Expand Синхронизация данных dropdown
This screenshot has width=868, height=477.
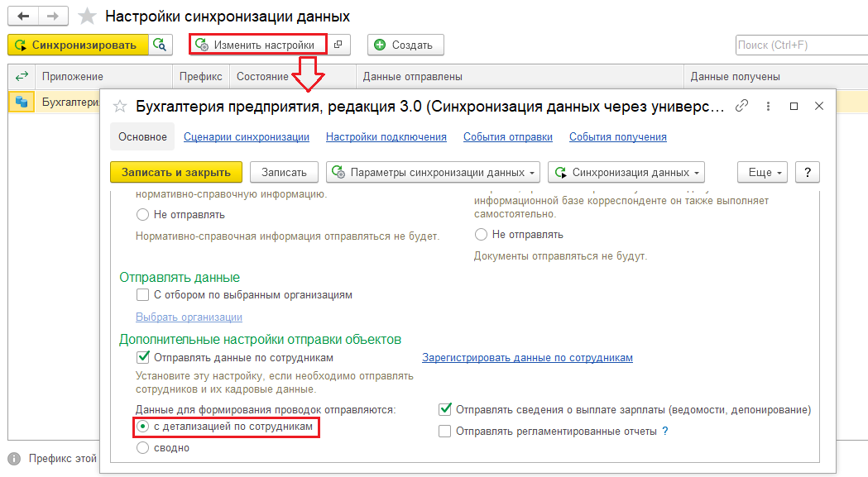pyautogui.click(x=626, y=172)
